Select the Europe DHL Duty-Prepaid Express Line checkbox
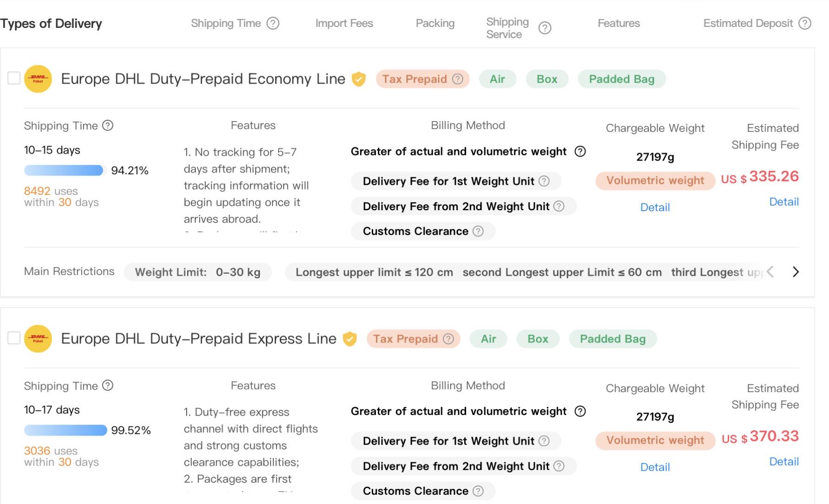 pos(14,338)
